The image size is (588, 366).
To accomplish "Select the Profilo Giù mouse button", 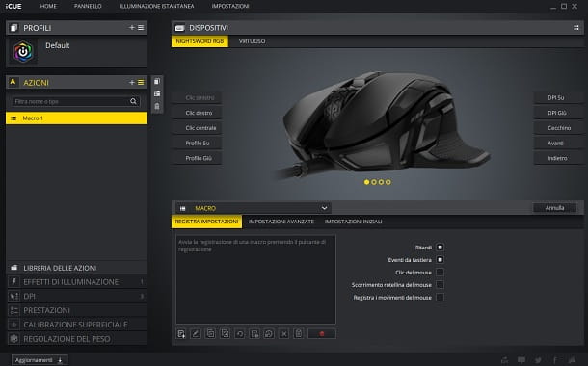I will click(197, 158).
